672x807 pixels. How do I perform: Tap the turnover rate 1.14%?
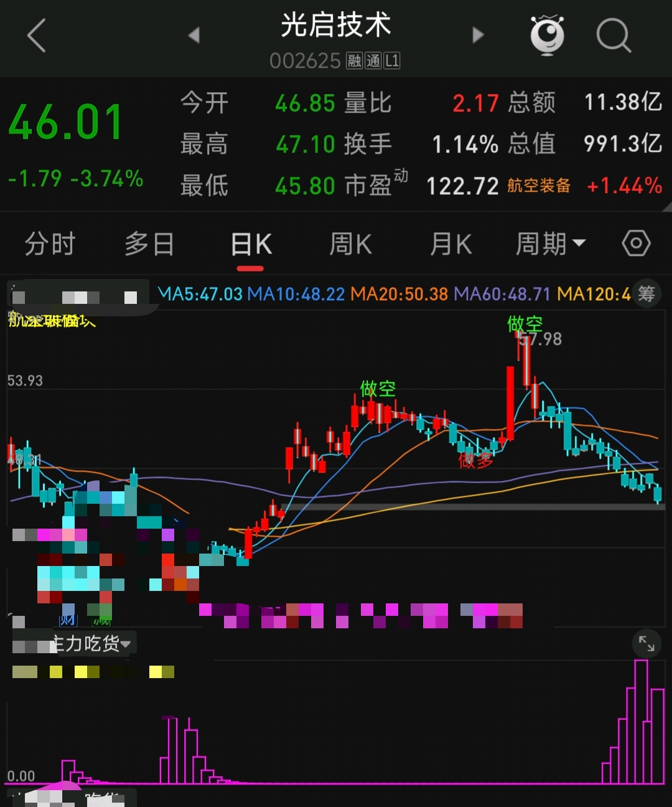point(465,144)
